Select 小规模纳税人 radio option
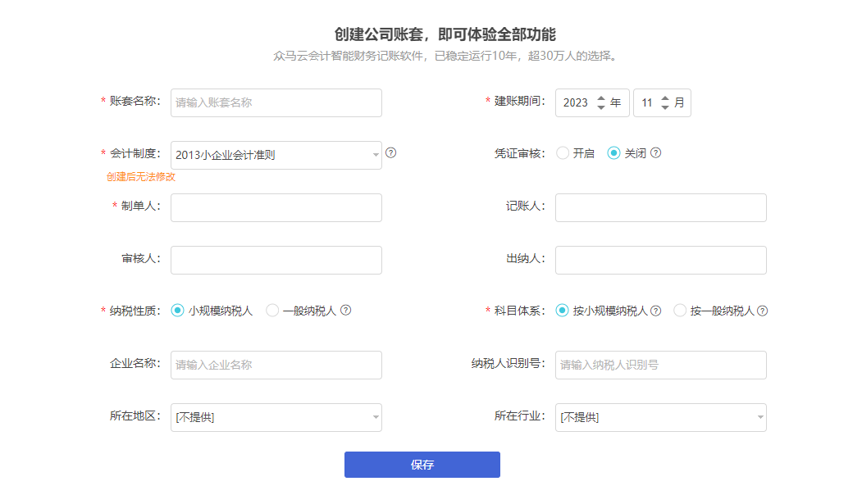 [178, 311]
